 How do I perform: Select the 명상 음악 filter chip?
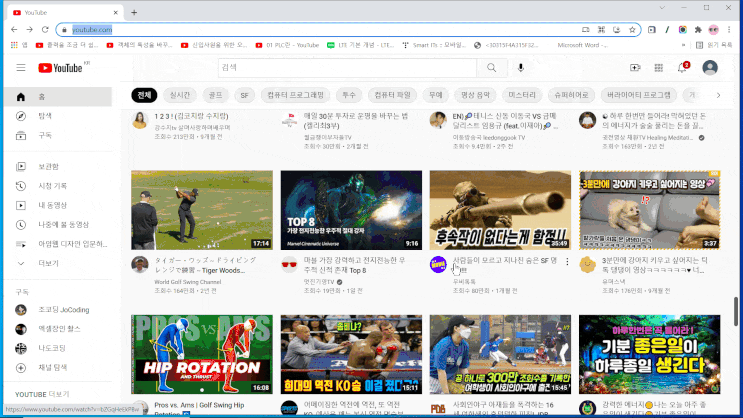click(x=475, y=95)
